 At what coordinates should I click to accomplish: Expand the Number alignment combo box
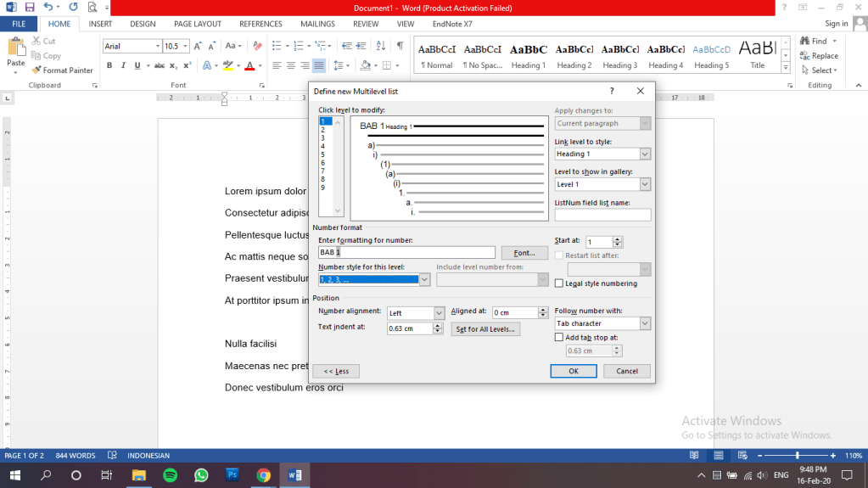tap(439, 313)
